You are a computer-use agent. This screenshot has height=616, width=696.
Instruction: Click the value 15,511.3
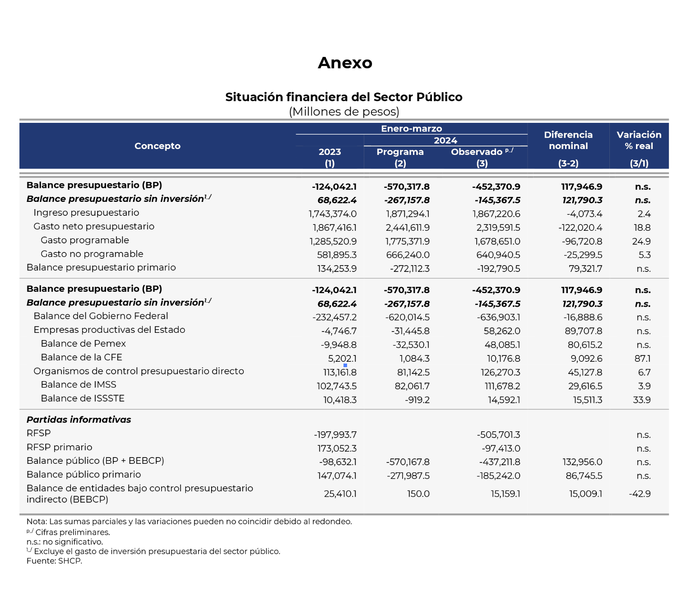click(588, 400)
